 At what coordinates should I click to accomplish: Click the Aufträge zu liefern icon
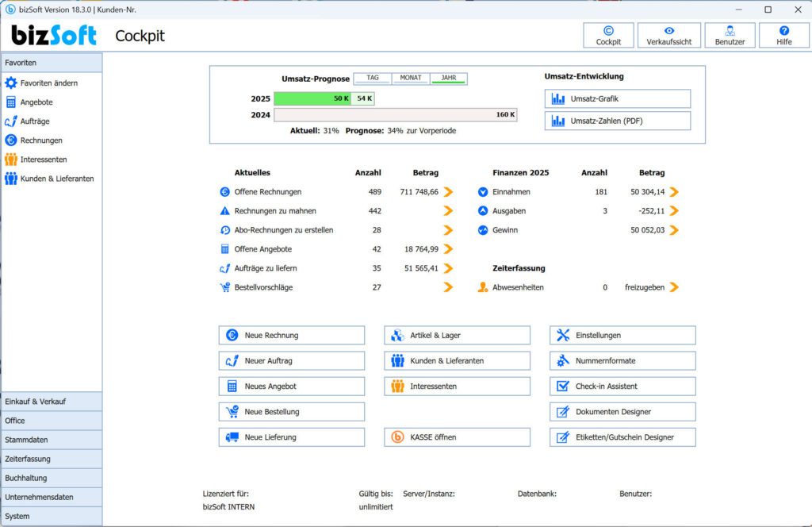[224, 268]
